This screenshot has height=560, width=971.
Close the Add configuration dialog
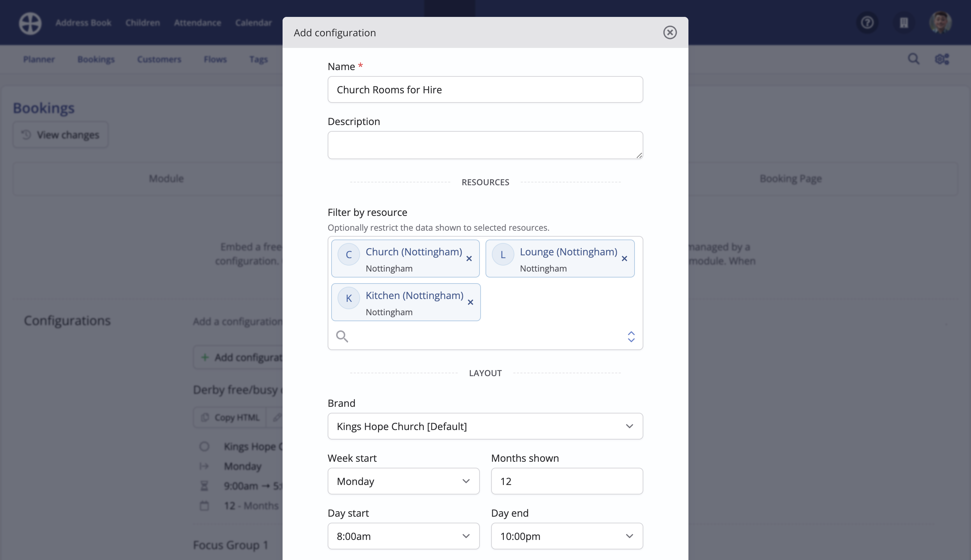670,32
